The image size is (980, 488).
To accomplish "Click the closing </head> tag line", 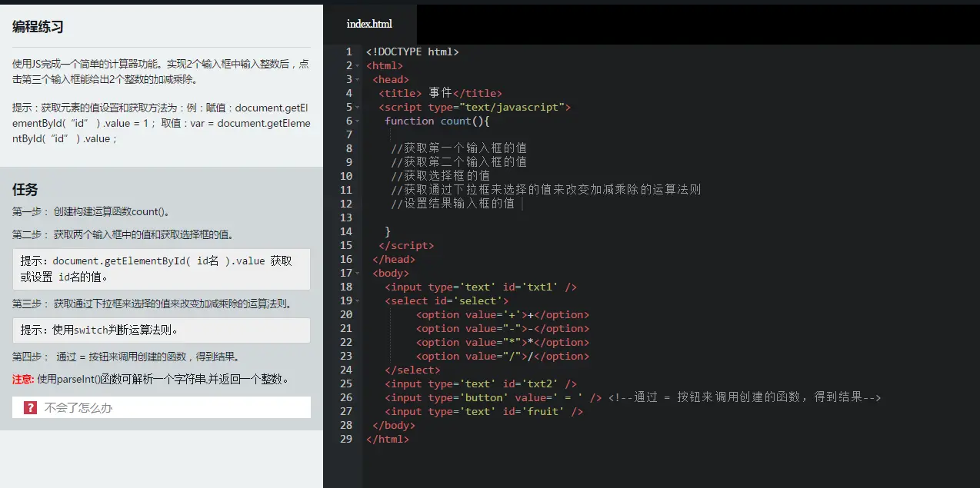I will (394, 260).
